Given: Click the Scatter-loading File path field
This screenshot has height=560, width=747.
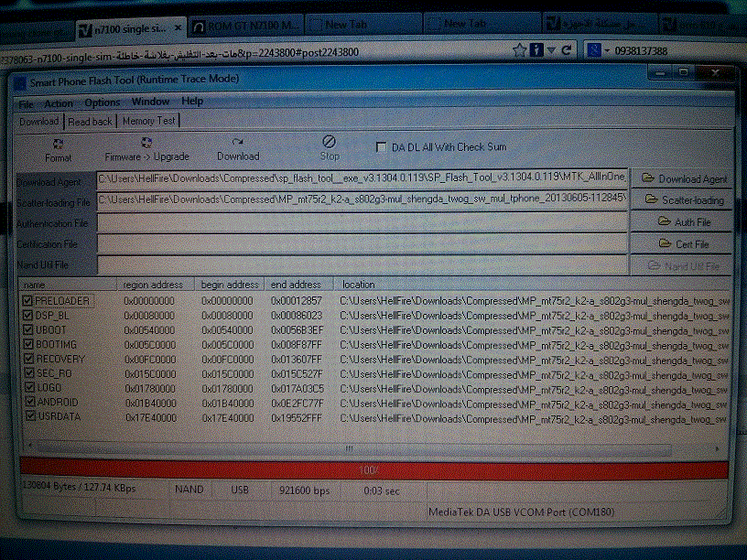Looking at the screenshot, I should 363,199.
